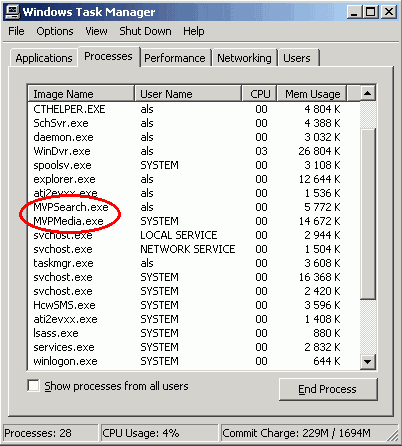
Task: Switch to the Networking tab
Action: coord(244,58)
